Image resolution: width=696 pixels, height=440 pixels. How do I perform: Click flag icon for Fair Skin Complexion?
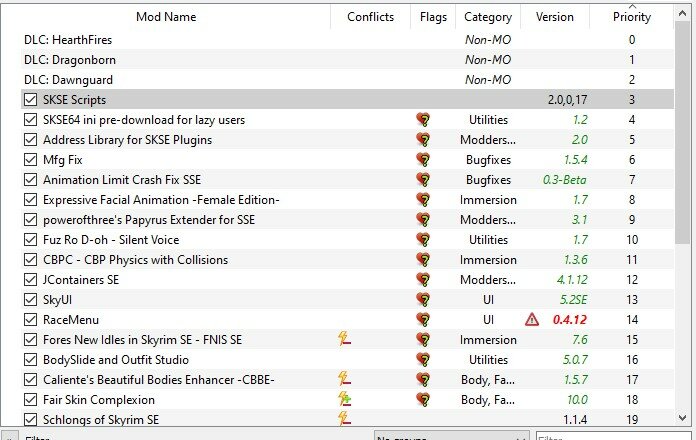click(x=424, y=400)
